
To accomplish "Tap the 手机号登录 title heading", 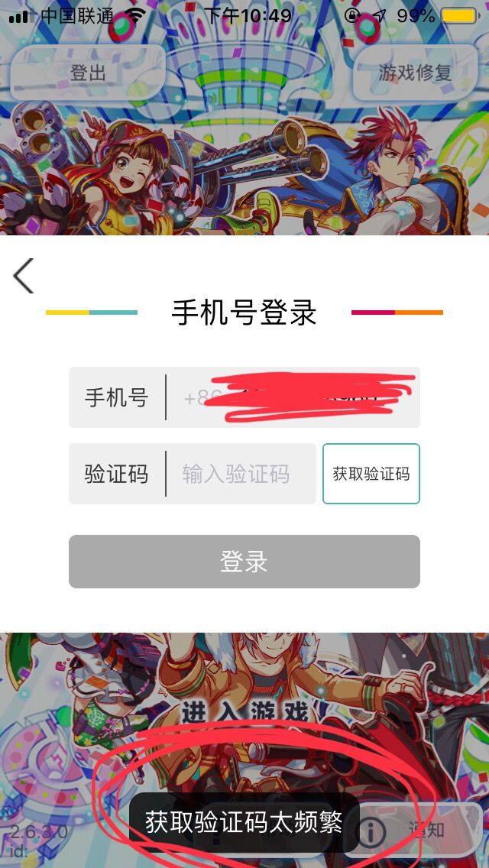I will (x=244, y=313).
